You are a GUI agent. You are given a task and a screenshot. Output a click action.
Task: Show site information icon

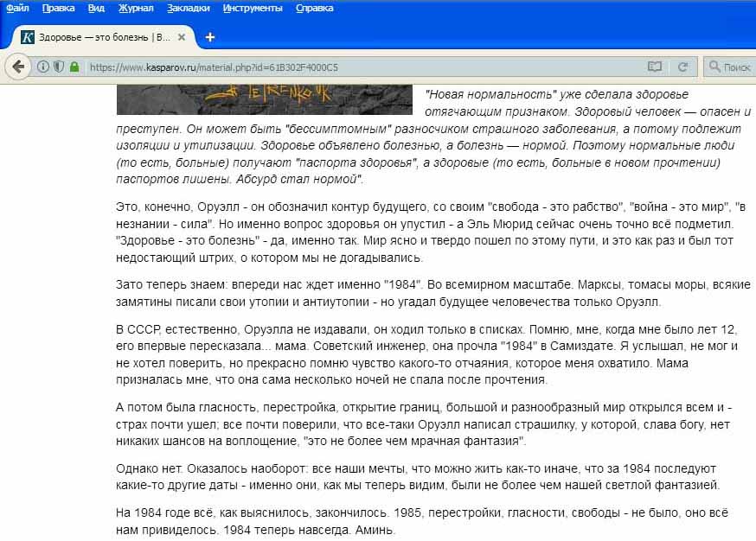coord(43,67)
